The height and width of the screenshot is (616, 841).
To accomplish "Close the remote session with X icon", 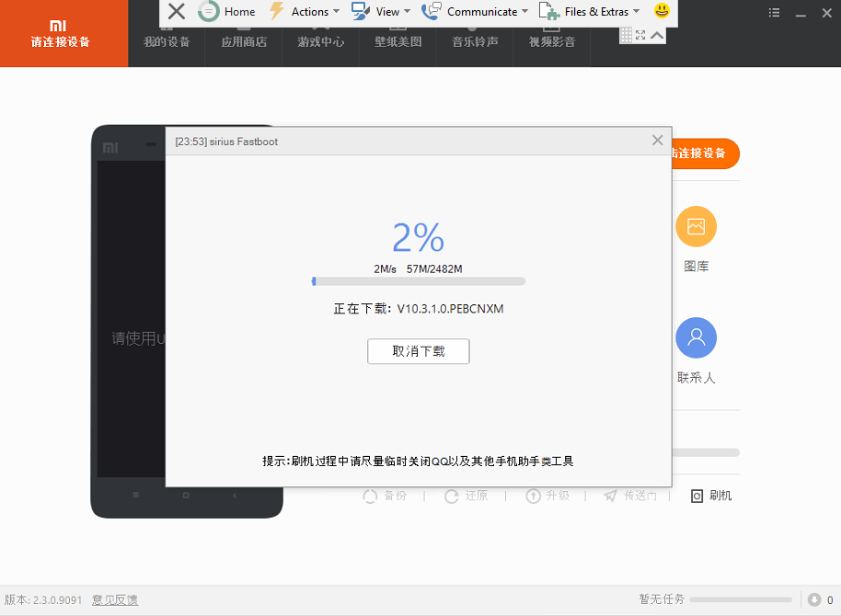I will [x=177, y=11].
